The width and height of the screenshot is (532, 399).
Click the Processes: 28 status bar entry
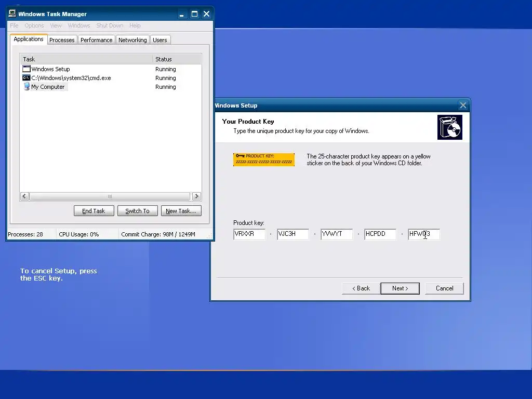25,234
